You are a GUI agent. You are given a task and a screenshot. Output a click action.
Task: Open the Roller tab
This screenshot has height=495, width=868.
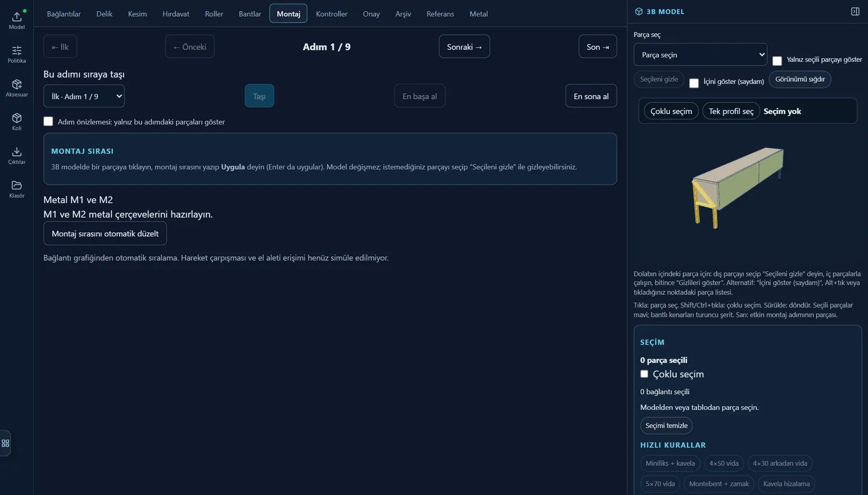pos(214,14)
